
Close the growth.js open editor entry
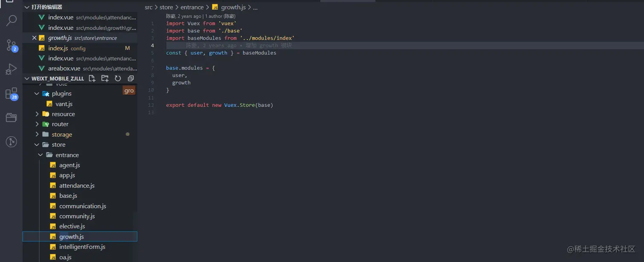(34, 38)
